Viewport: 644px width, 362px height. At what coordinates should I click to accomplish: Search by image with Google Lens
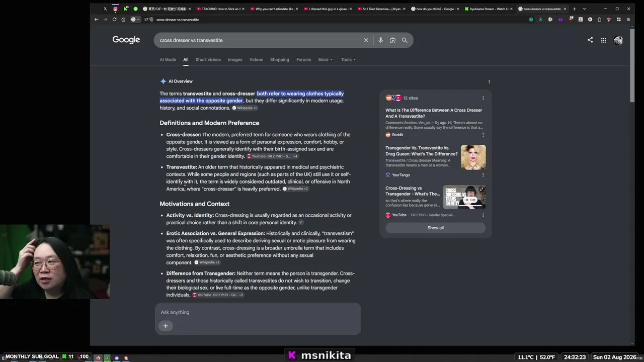(x=392, y=40)
